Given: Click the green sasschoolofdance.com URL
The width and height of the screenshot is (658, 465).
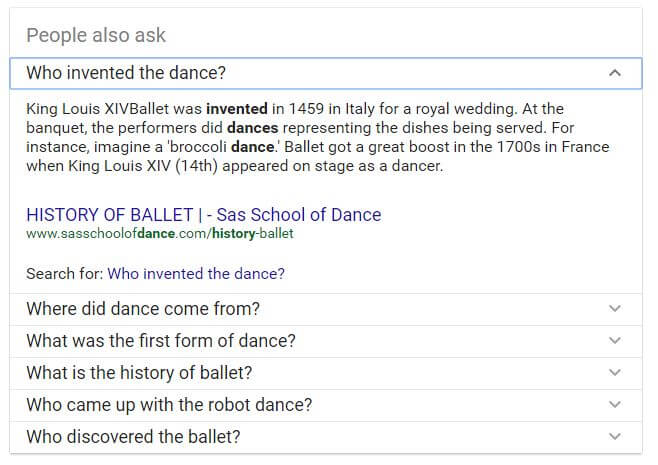Looking at the screenshot, I should pos(159,233).
